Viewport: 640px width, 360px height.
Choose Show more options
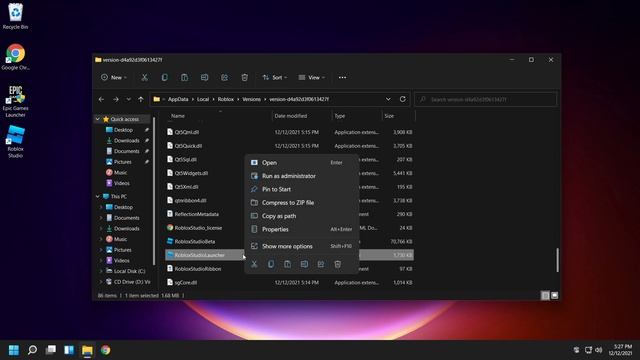point(302,246)
